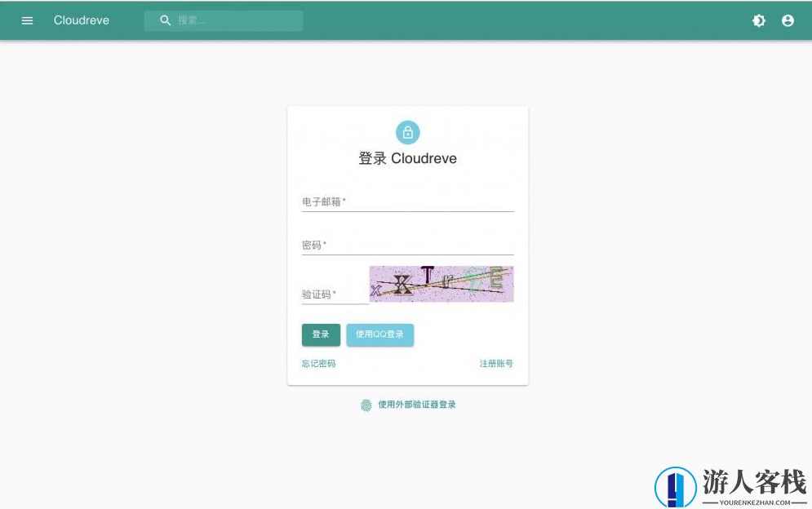Select 使用外部验证器登录 external authenticator option
812x509 pixels.
pos(416,405)
